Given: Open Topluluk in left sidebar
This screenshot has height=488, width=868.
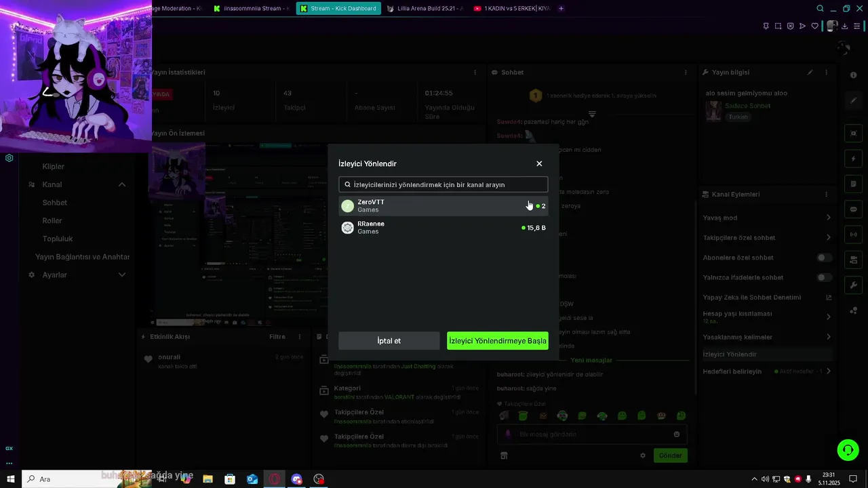Looking at the screenshot, I should [x=58, y=239].
